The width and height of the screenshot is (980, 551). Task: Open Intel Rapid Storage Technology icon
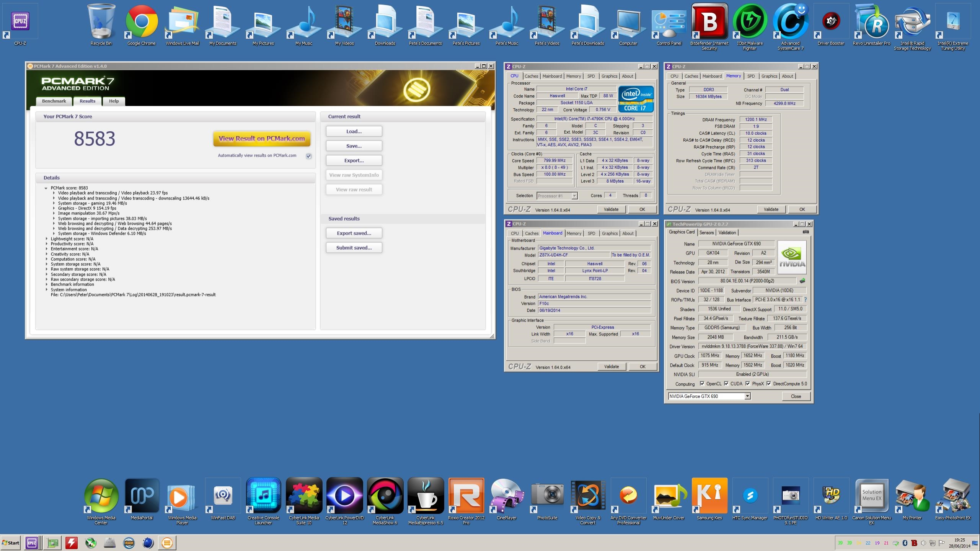(912, 27)
